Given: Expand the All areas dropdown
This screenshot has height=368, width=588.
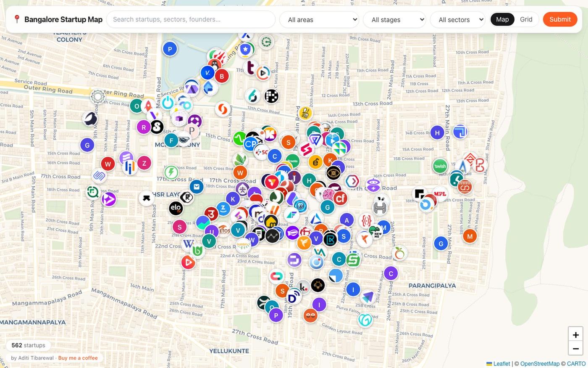Looking at the screenshot, I should click(319, 19).
